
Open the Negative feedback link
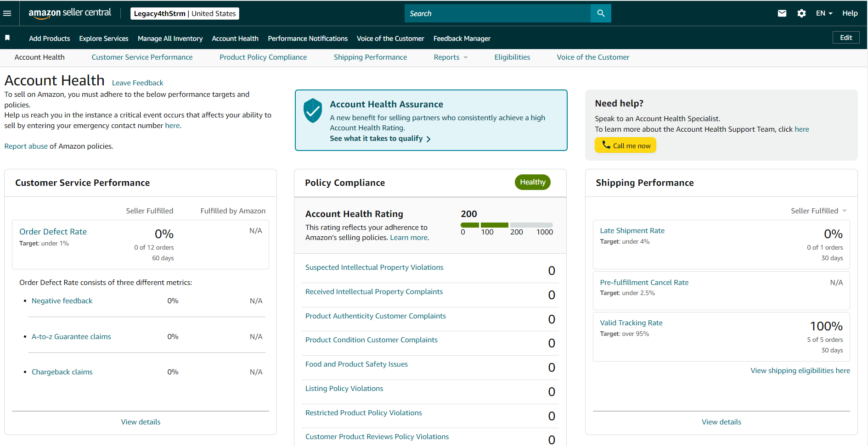tap(62, 301)
